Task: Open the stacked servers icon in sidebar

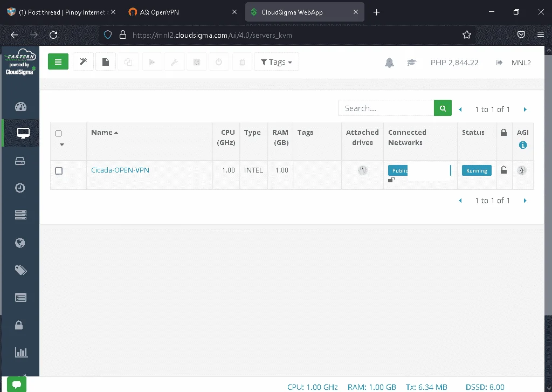Action: (x=20, y=215)
